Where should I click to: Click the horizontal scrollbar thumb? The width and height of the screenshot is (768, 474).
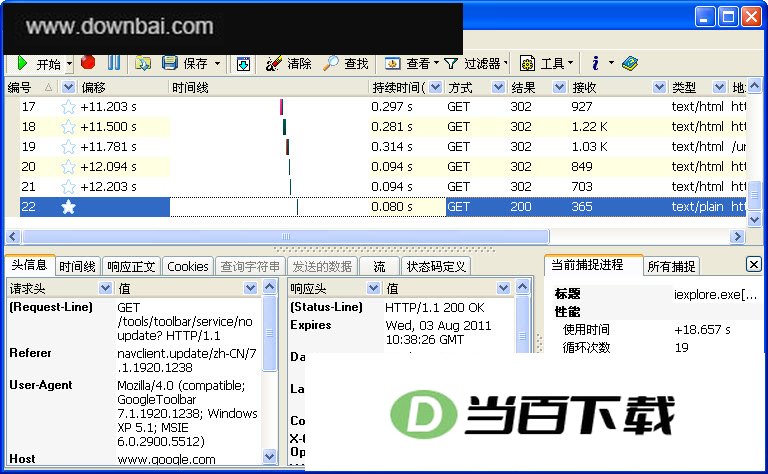click(286, 237)
